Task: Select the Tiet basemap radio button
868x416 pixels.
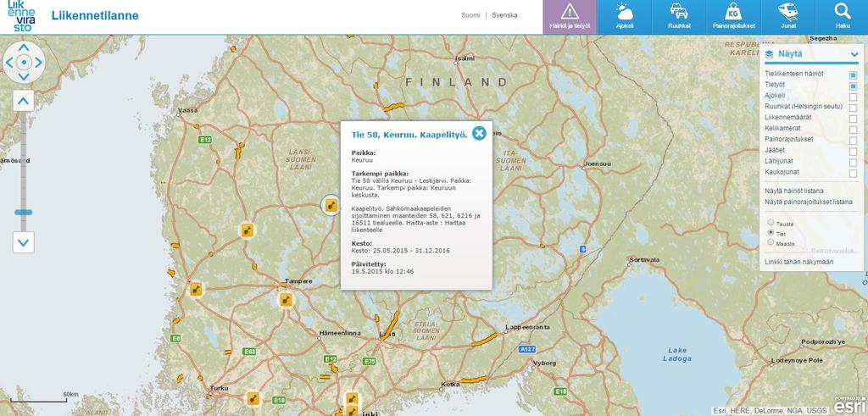Action: point(771,233)
